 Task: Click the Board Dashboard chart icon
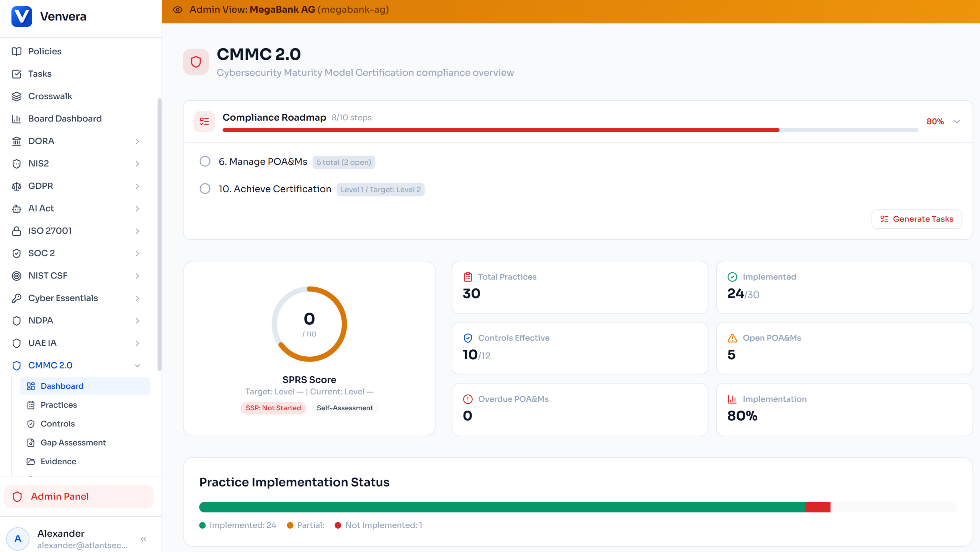[x=16, y=119]
